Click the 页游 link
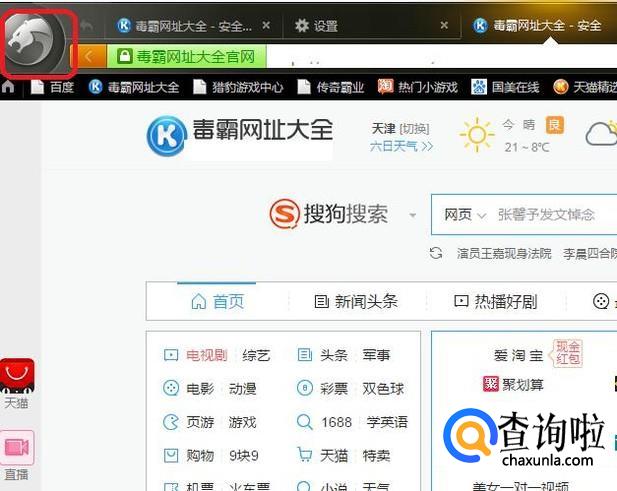Screen dimensions: 617x491 click(x=200, y=422)
